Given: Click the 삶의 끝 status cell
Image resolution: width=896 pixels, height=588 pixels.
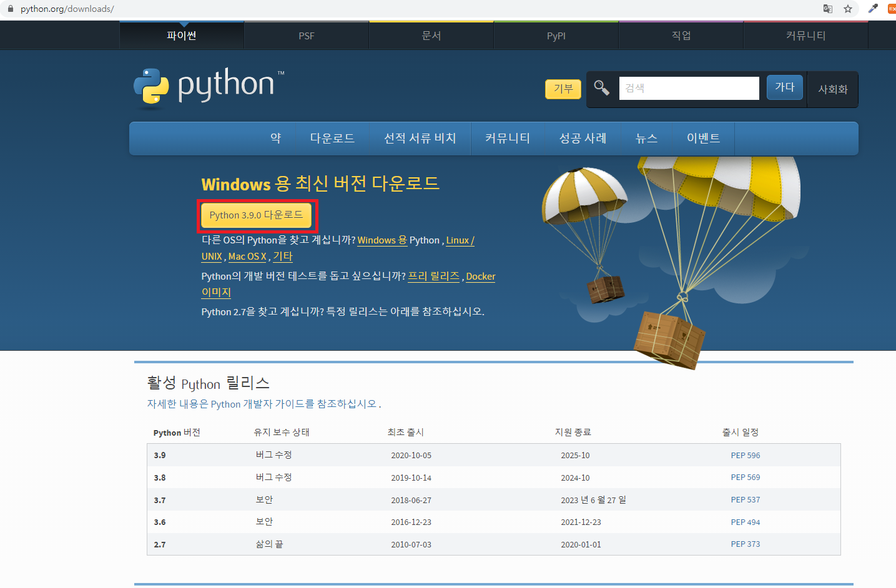Looking at the screenshot, I should (269, 544).
